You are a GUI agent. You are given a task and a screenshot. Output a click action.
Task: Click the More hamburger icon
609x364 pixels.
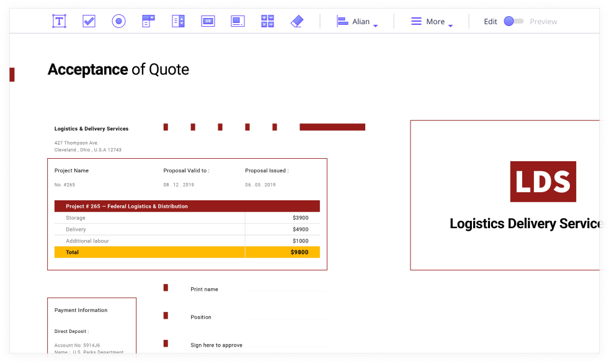pos(416,21)
